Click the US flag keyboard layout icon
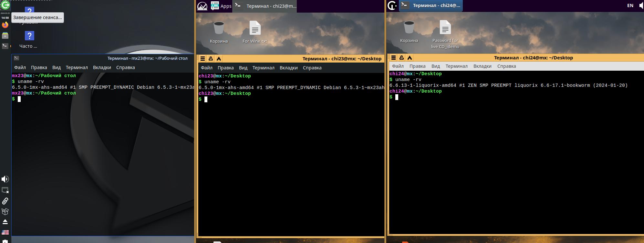This screenshot has width=644, height=243. point(5,232)
